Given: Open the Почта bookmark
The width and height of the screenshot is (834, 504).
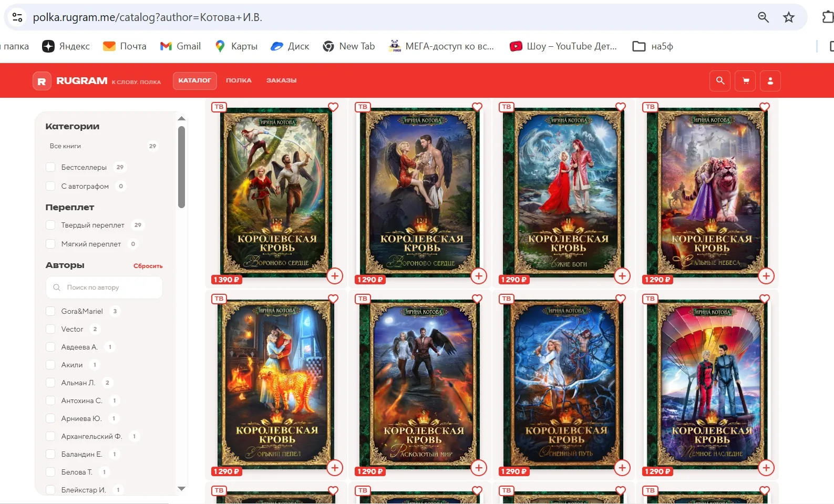Looking at the screenshot, I should (x=125, y=46).
